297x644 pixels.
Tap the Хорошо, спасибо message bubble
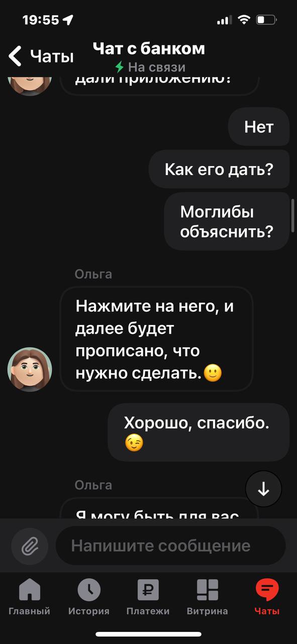199,432
